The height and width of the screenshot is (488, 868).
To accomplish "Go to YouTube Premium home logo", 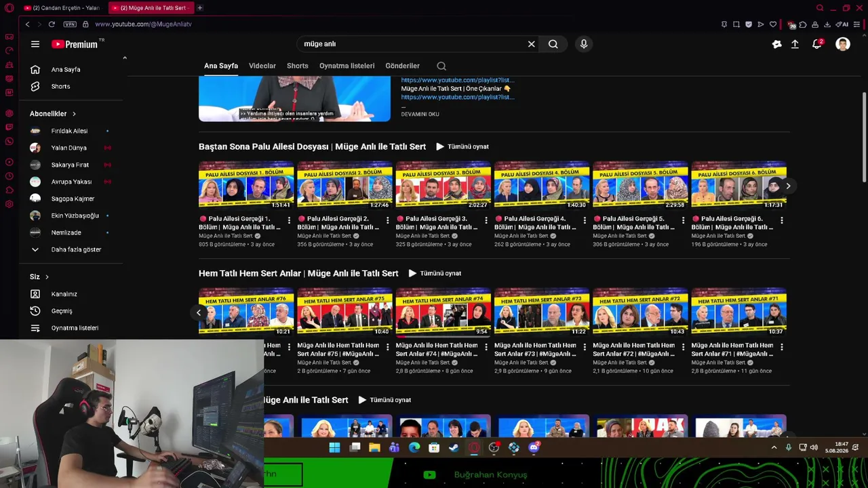I will tap(75, 44).
